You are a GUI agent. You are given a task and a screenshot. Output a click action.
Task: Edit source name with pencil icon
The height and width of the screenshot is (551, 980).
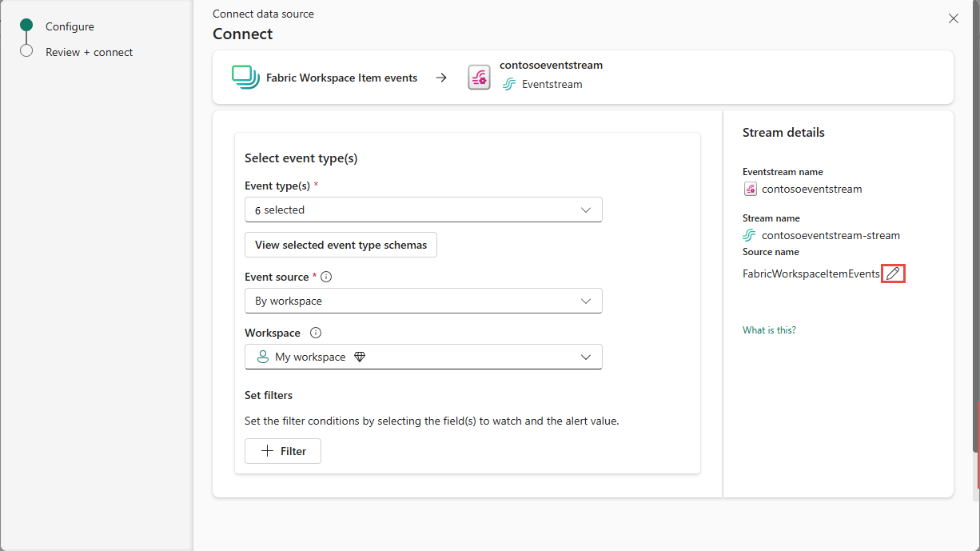[893, 274]
